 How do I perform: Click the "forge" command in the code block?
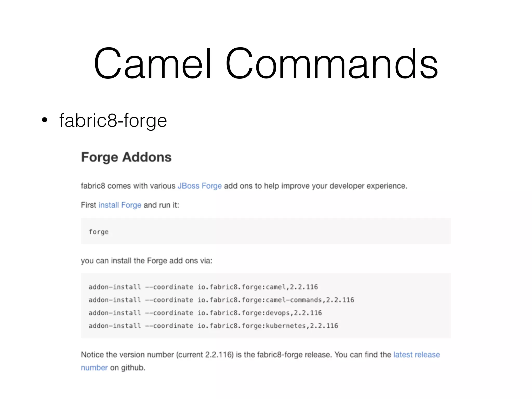coord(99,232)
